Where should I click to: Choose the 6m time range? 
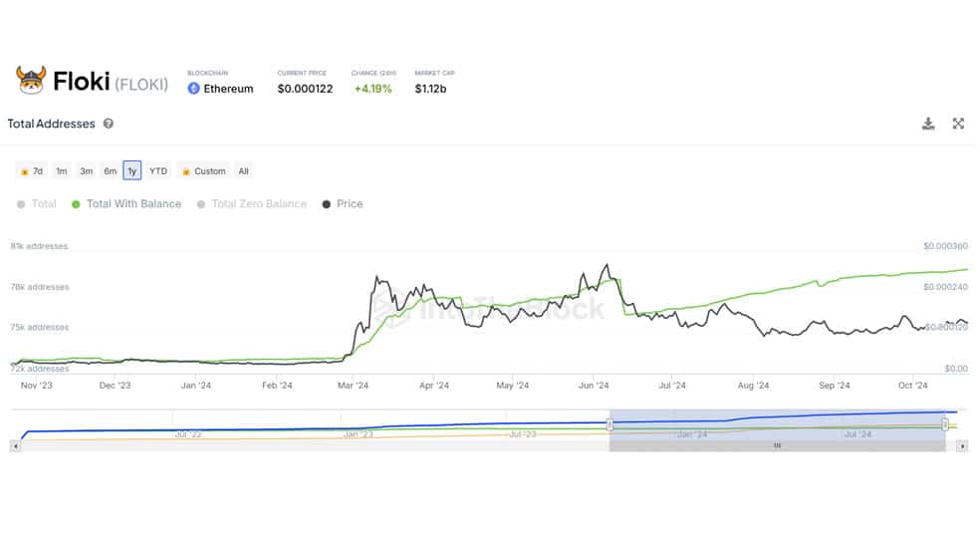click(110, 170)
